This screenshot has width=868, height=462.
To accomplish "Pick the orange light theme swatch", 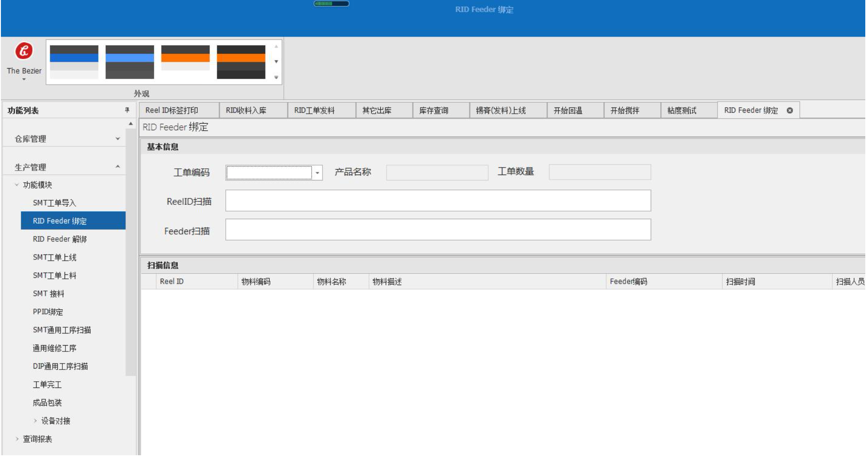I will coord(185,62).
